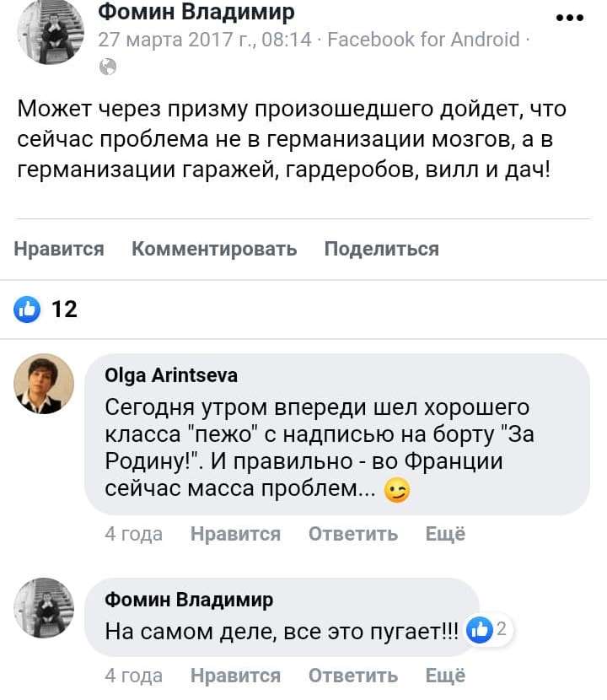This screenshot has height=700, width=607.
Task: Open like reactions badge on Fomin's comment
Action: [x=489, y=629]
